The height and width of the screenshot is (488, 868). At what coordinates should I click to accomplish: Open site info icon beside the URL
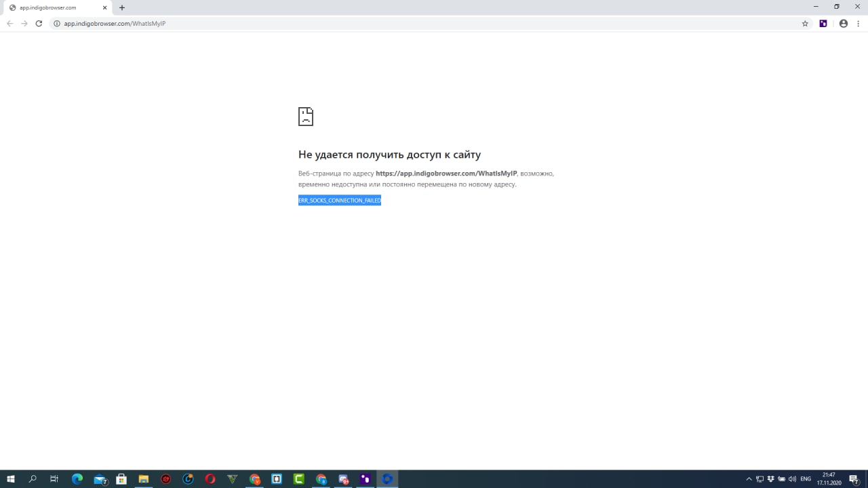coord(57,23)
